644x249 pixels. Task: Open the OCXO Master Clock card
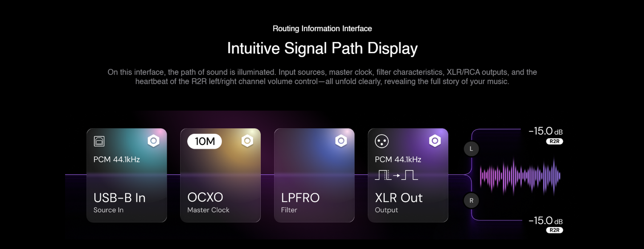pos(221,175)
